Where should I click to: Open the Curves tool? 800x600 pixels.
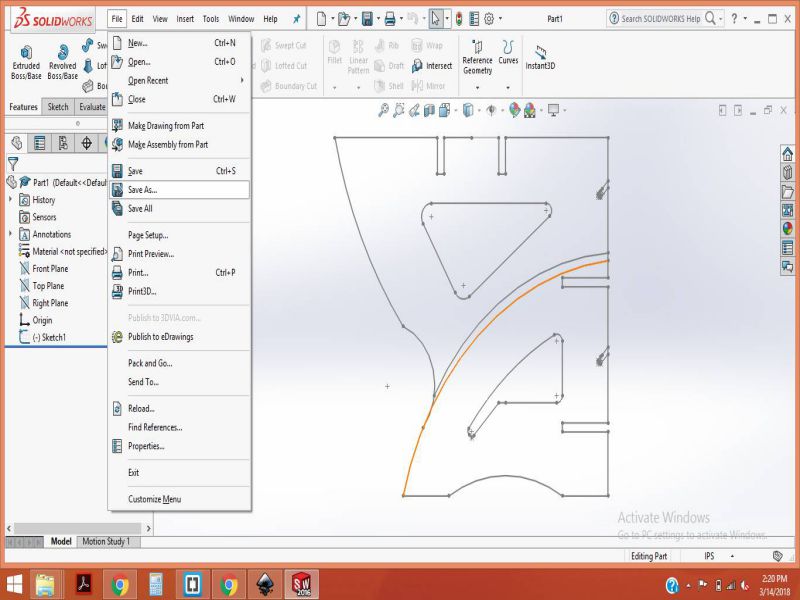click(x=508, y=53)
